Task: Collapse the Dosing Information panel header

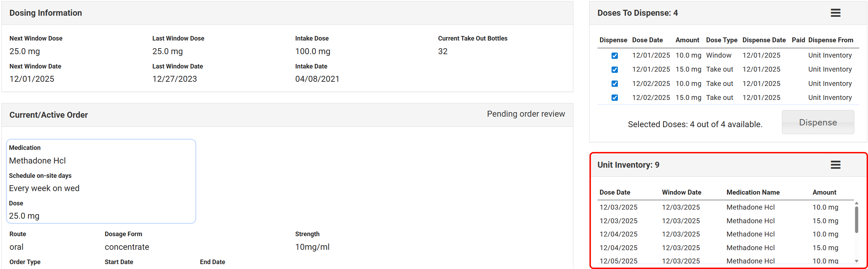Action: pos(45,13)
